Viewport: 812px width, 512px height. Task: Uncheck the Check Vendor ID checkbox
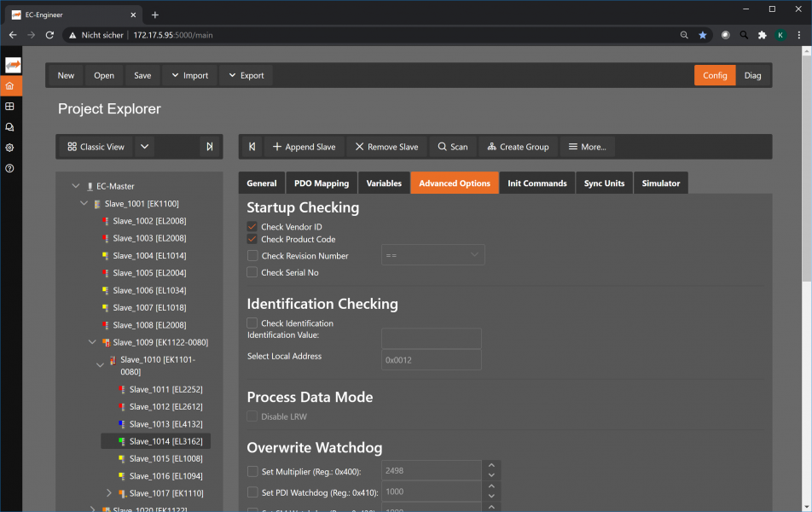pyautogui.click(x=252, y=227)
